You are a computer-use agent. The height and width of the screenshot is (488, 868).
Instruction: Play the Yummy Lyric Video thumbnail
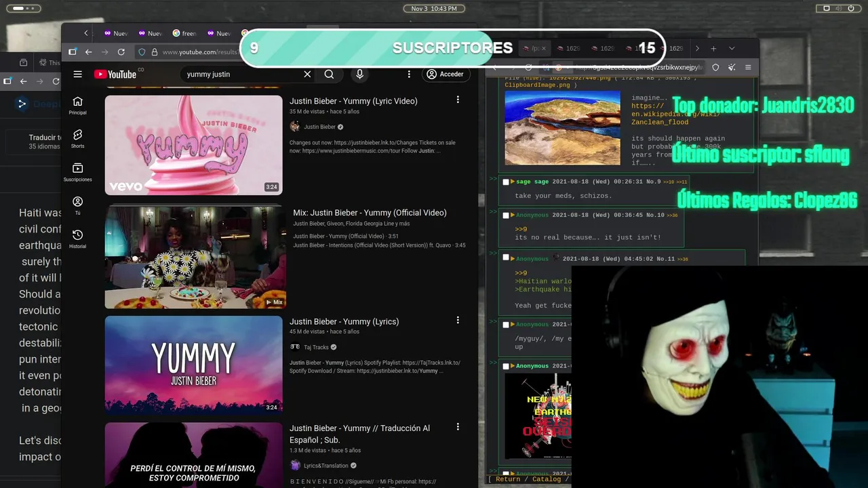193,145
